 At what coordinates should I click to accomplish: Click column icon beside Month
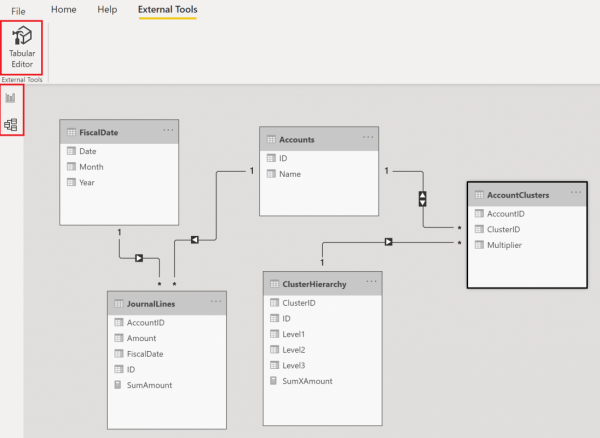coord(71,166)
